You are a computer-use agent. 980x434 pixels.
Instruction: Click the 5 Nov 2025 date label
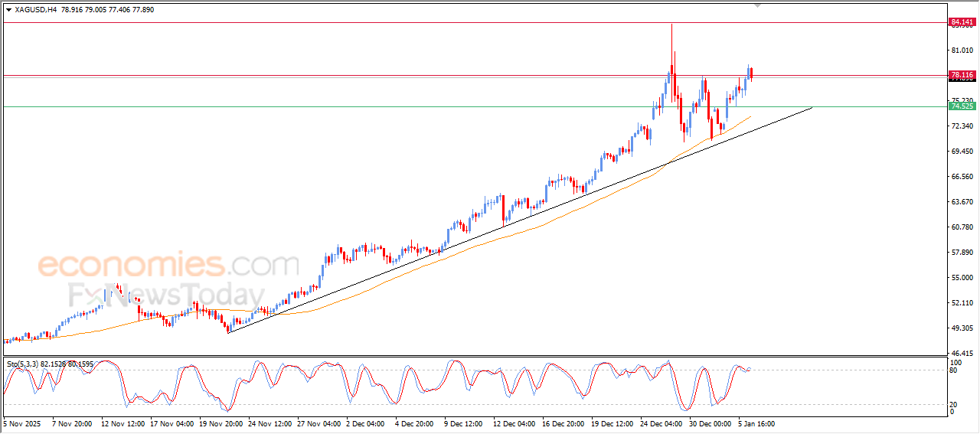(22, 423)
